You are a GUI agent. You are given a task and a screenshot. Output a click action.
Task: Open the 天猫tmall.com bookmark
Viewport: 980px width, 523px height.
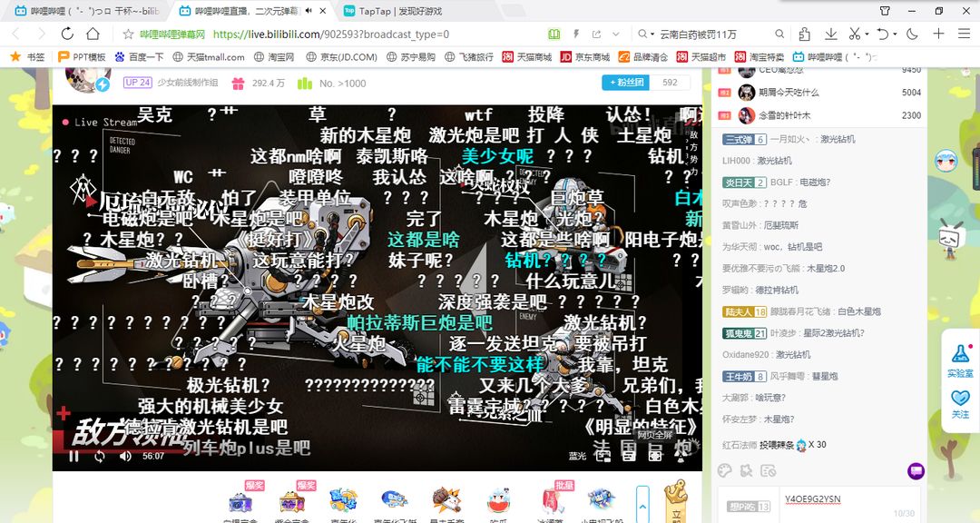click(x=208, y=57)
